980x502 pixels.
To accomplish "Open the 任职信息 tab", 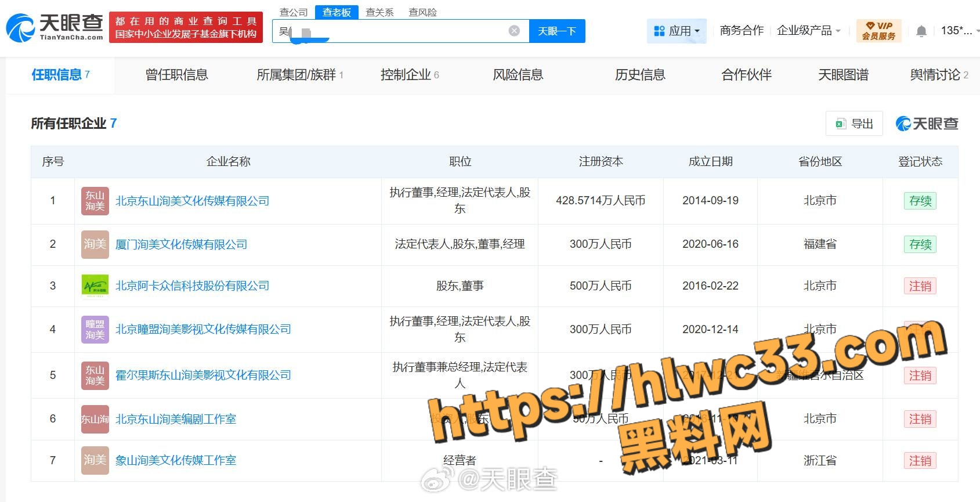I will pos(60,74).
